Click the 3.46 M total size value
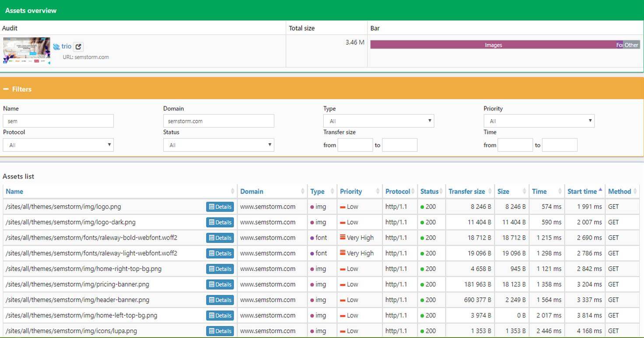The height and width of the screenshot is (338, 644). click(x=355, y=42)
